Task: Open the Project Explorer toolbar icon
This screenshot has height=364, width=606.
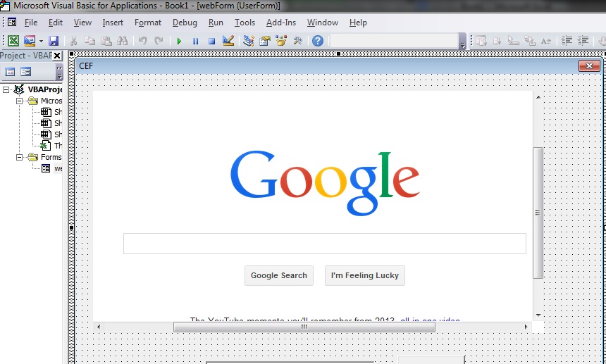Action: (249, 41)
